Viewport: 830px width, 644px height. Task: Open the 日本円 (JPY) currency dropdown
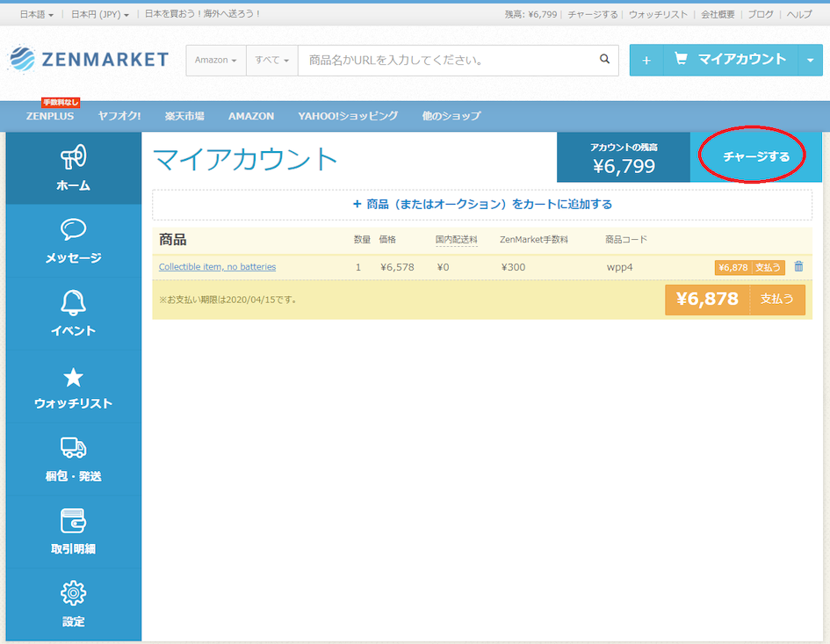point(100,15)
